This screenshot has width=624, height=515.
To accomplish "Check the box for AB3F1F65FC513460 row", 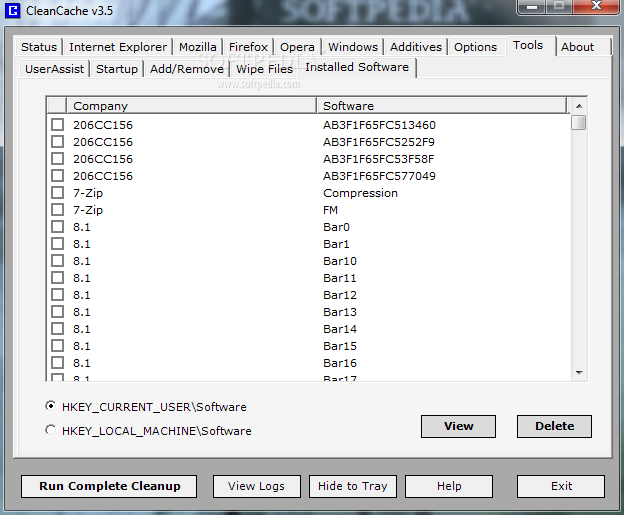I will [57, 125].
